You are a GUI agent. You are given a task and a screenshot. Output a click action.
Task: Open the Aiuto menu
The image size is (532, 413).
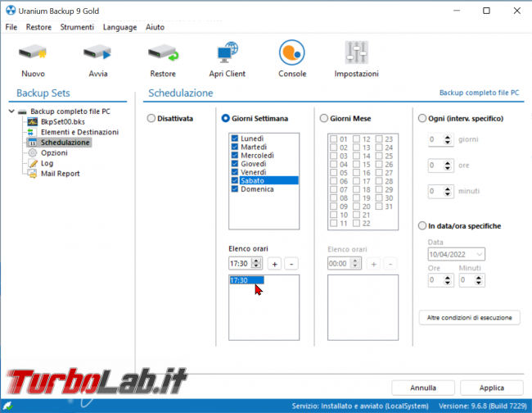[x=155, y=27]
